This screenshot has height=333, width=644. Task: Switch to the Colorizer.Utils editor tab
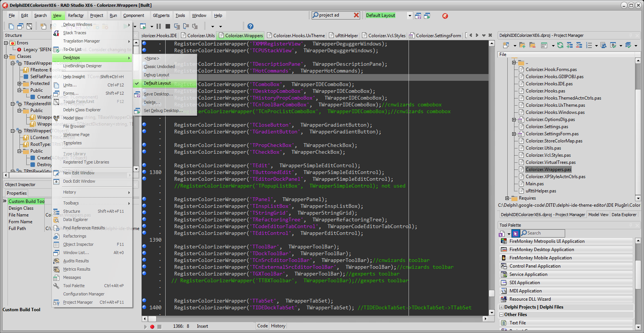[198, 36]
